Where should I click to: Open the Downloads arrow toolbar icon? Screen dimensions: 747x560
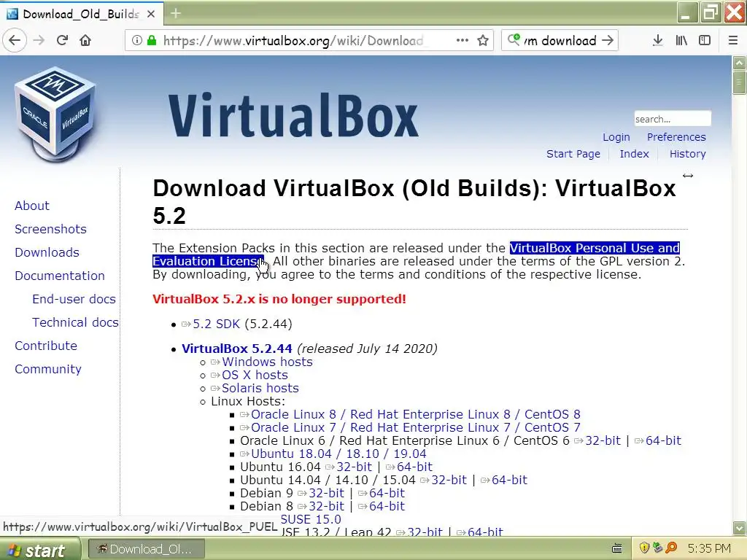coord(658,41)
